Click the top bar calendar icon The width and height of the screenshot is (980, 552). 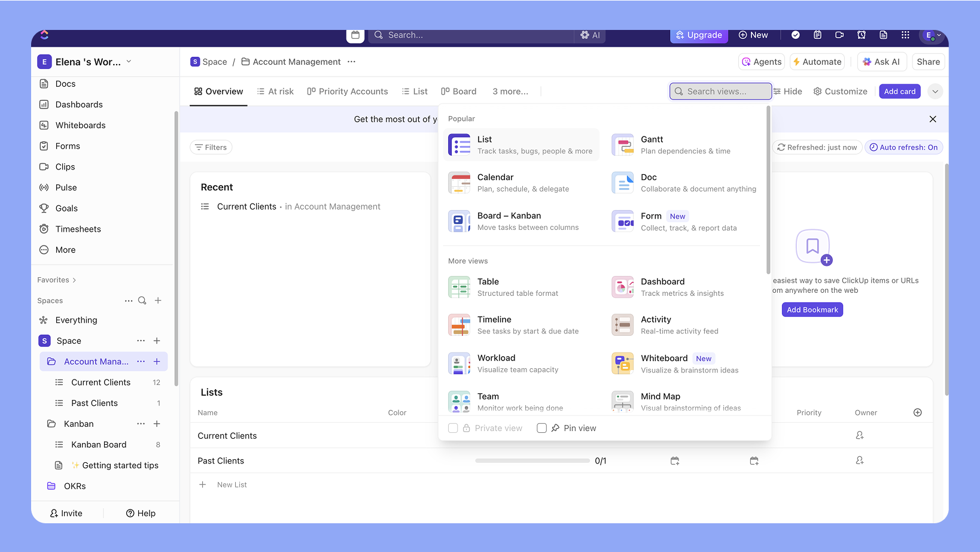(x=355, y=35)
